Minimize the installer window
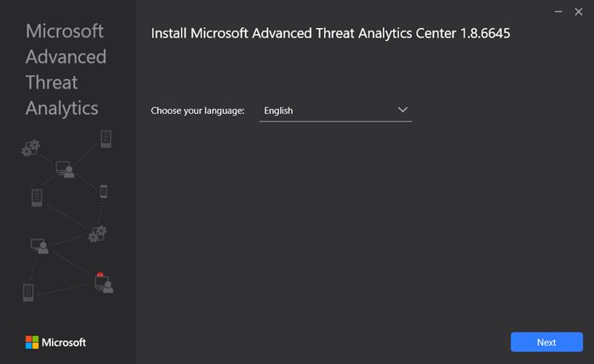This screenshot has height=364, width=594. click(558, 12)
